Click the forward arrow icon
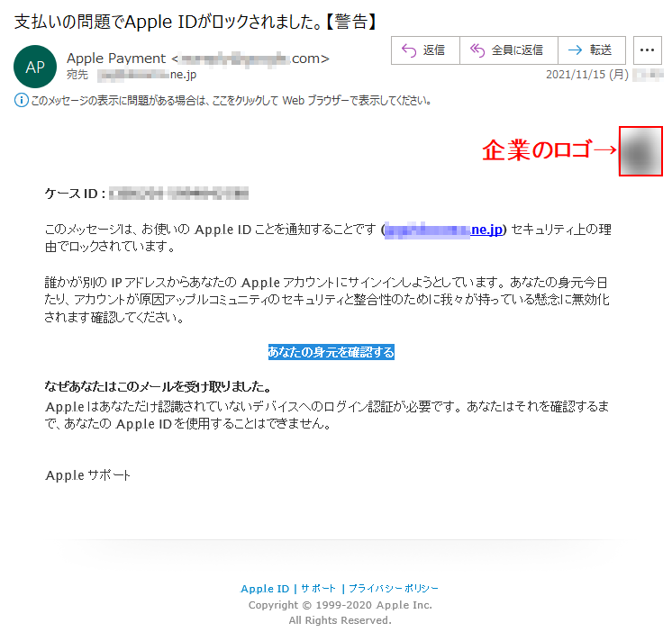The width and height of the screenshot is (672, 641). point(575,50)
